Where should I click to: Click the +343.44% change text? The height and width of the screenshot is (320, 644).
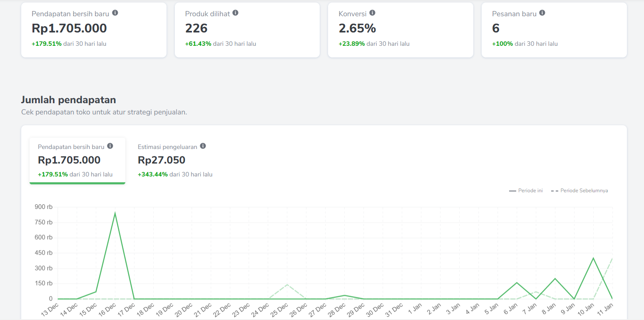point(153,174)
